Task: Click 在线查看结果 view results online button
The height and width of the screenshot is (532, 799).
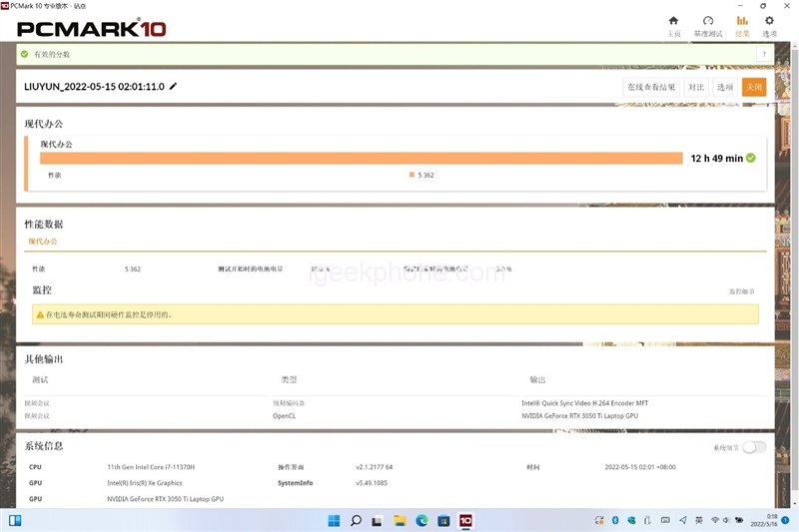Action: point(652,87)
